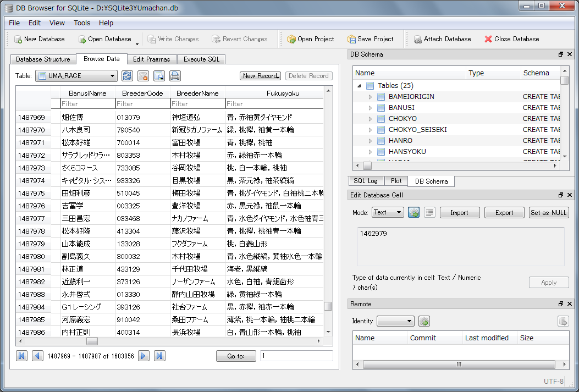Screen dimensions: 579x392
Task: Click Import button in cell editor
Action: [x=459, y=213]
